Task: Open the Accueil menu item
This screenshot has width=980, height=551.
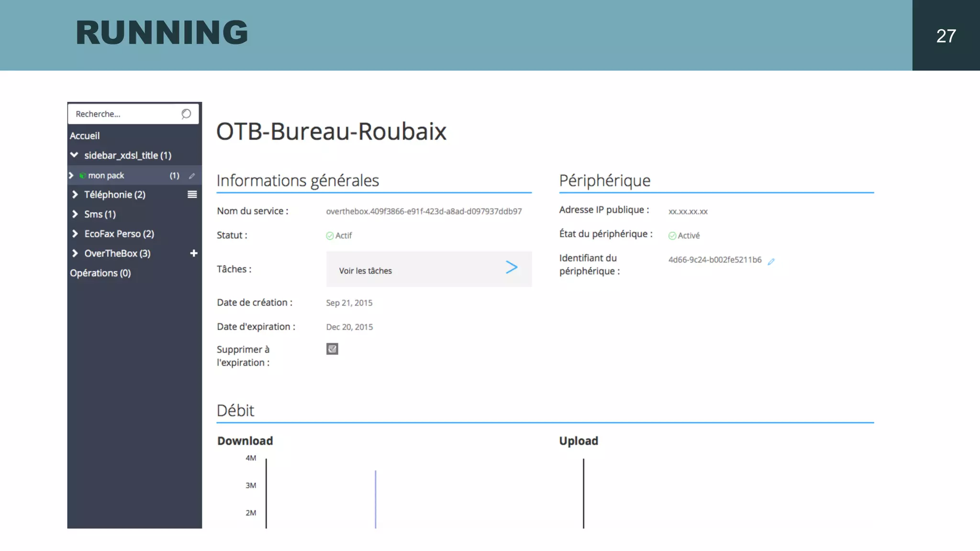Action: 85,136
